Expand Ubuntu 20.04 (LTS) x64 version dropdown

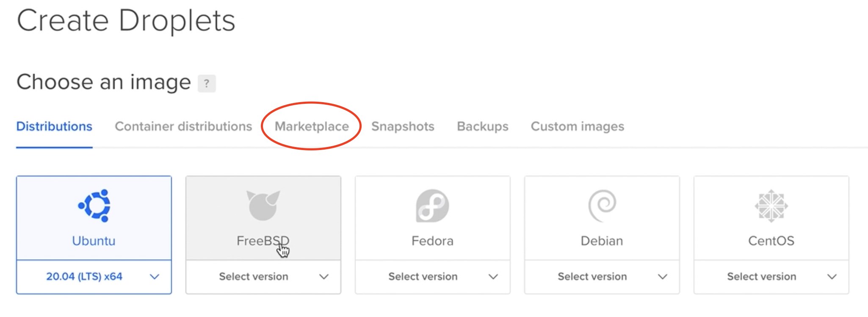tap(94, 277)
